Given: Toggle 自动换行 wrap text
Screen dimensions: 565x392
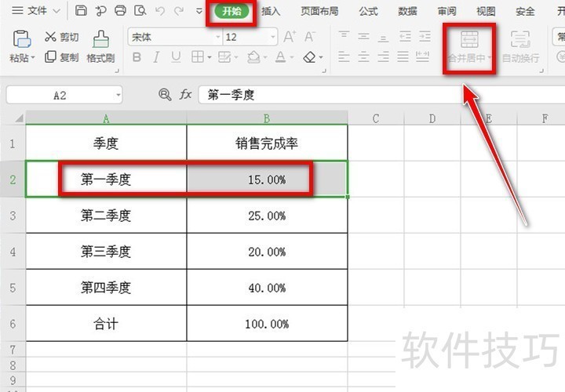Looking at the screenshot, I should click(x=520, y=47).
